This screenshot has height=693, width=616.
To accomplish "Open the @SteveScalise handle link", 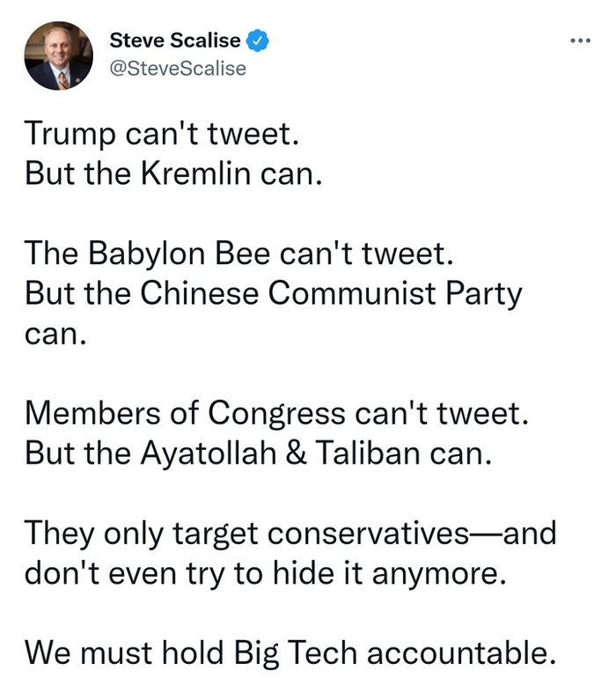I will tap(177, 67).
